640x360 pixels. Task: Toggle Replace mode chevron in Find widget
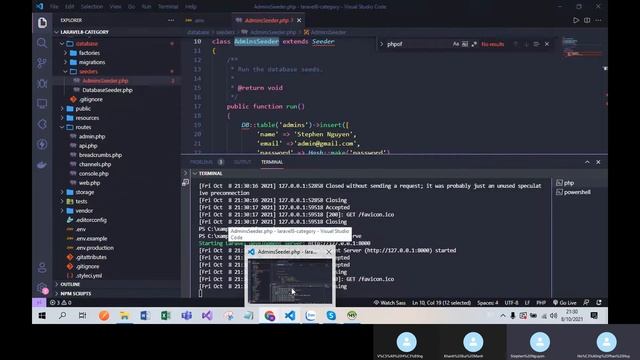click(382, 44)
